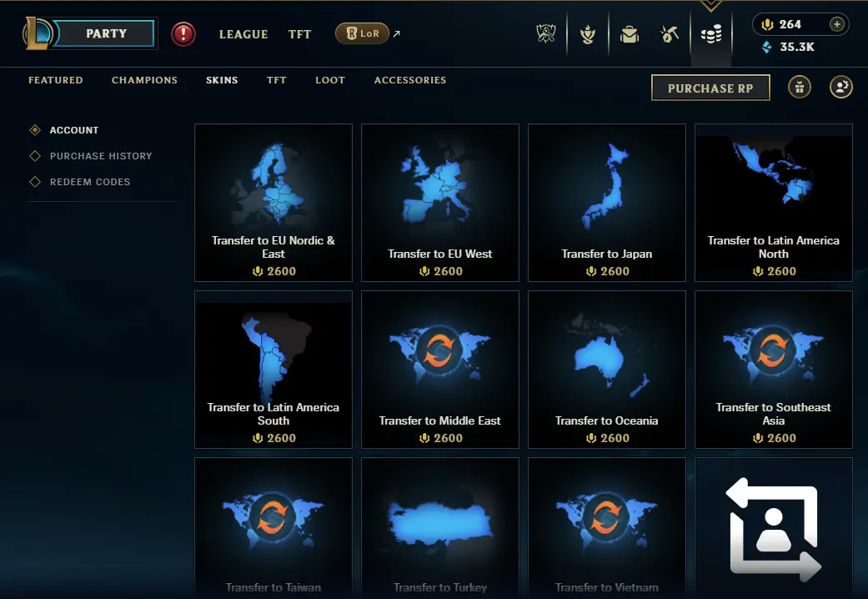Open the CHAMPIONS store tab
Image resolution: width=868 pixels, height=599 pixels.
[x=144, y=80]
